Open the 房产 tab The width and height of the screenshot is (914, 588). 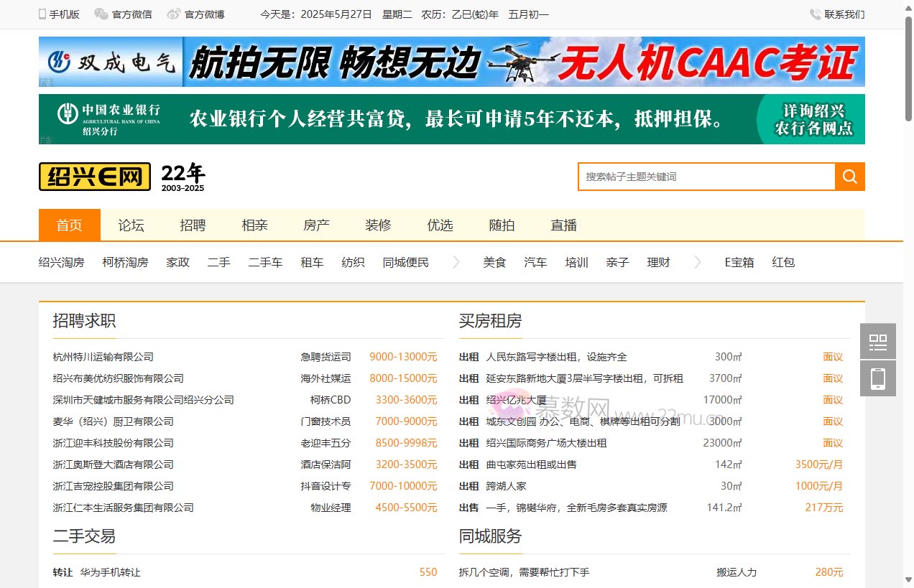(x=316, y=225)
